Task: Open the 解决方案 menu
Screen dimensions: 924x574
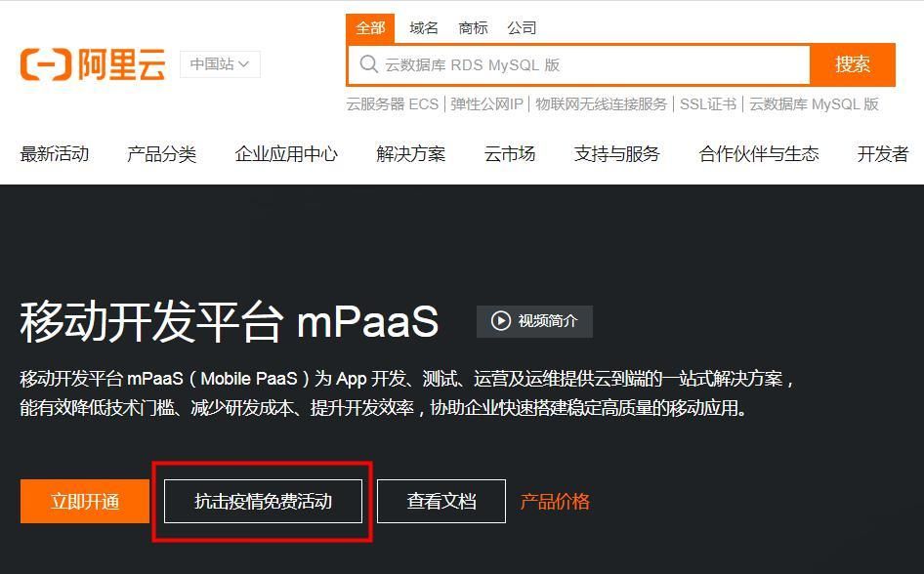Action: pyautogui.click(x=410, y=154)
